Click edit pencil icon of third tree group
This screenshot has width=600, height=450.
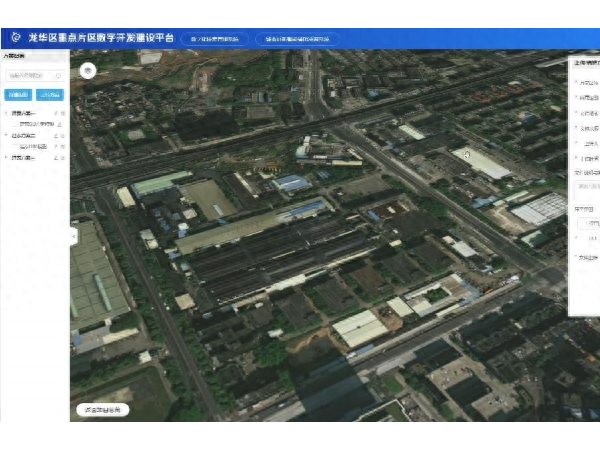coord(55,157)
